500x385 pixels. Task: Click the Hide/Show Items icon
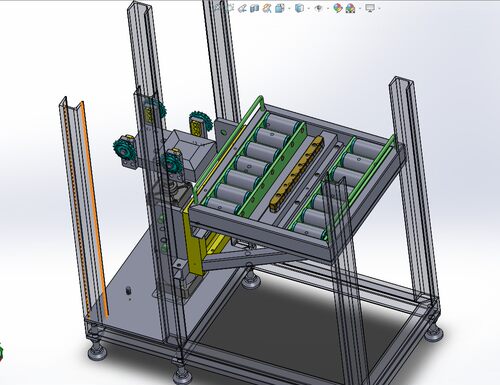(318, 8)
